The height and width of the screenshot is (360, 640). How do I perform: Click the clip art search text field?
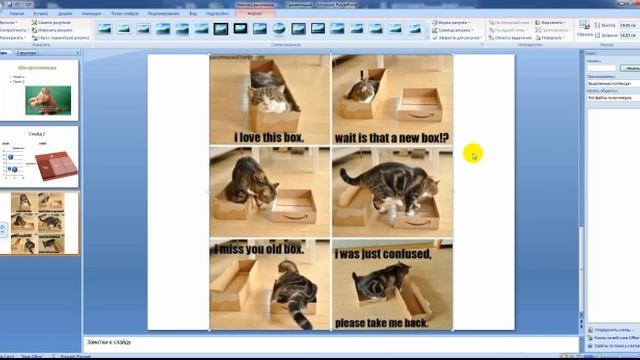[x=601, y=68]
